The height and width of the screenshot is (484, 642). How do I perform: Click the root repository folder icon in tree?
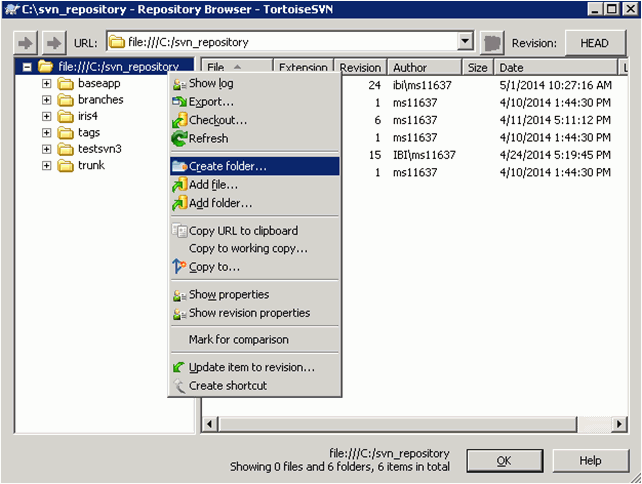tap(45, 66)
